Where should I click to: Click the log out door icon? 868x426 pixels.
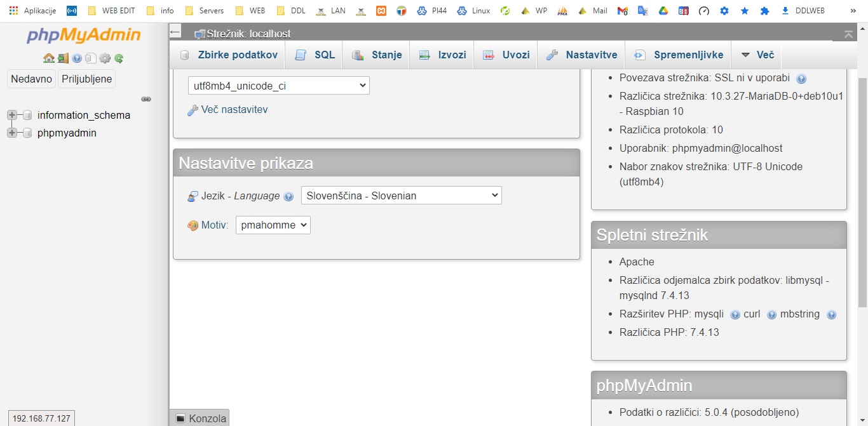point(63,58)
